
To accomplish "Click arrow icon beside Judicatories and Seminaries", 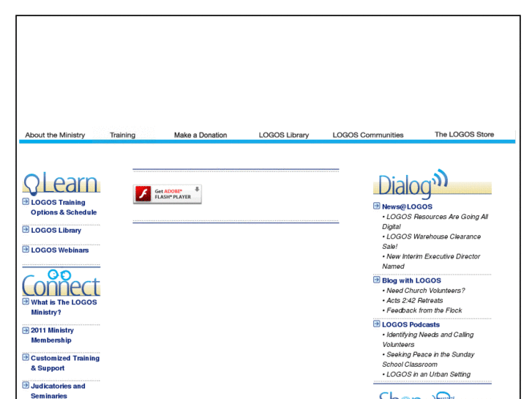I will (26, 385).
